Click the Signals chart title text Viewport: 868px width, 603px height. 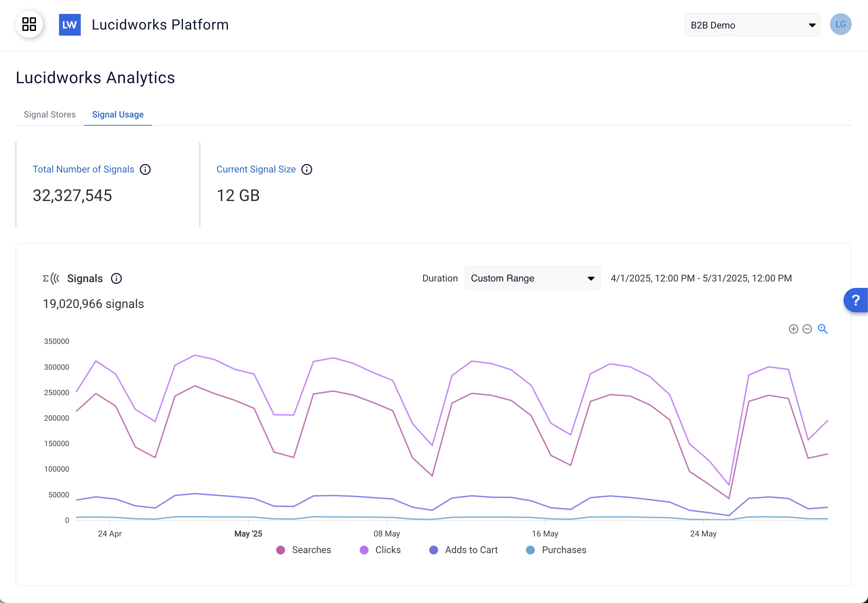(85, 279)
